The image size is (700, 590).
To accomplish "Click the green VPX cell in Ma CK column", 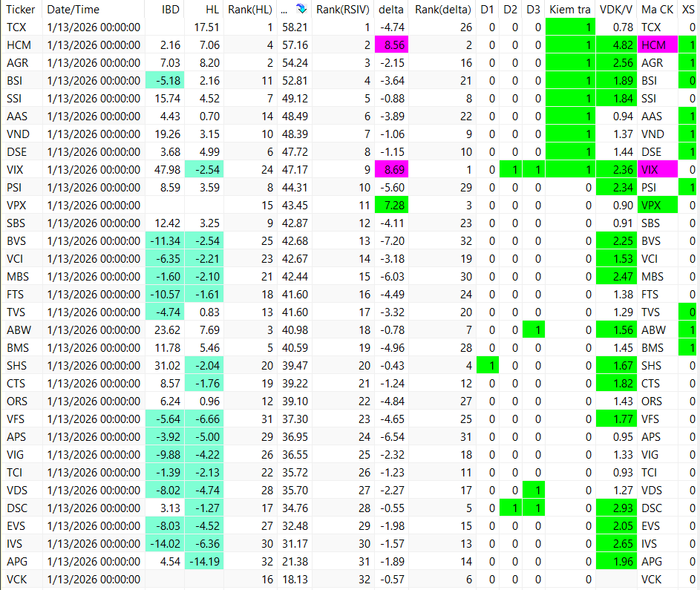I will [658, 206].
